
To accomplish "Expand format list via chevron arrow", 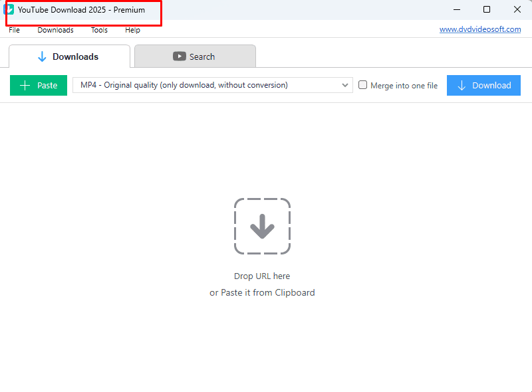I will (345, 85).
